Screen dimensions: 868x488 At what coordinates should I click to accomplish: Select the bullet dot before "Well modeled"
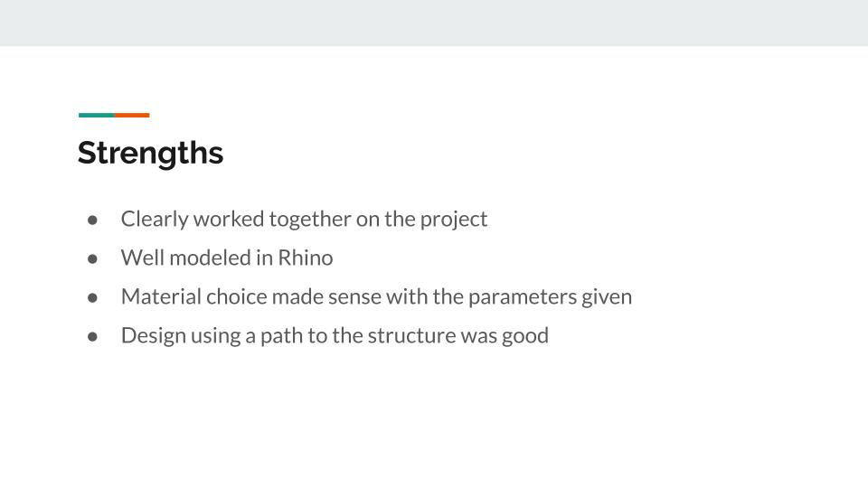coord(92,258)
